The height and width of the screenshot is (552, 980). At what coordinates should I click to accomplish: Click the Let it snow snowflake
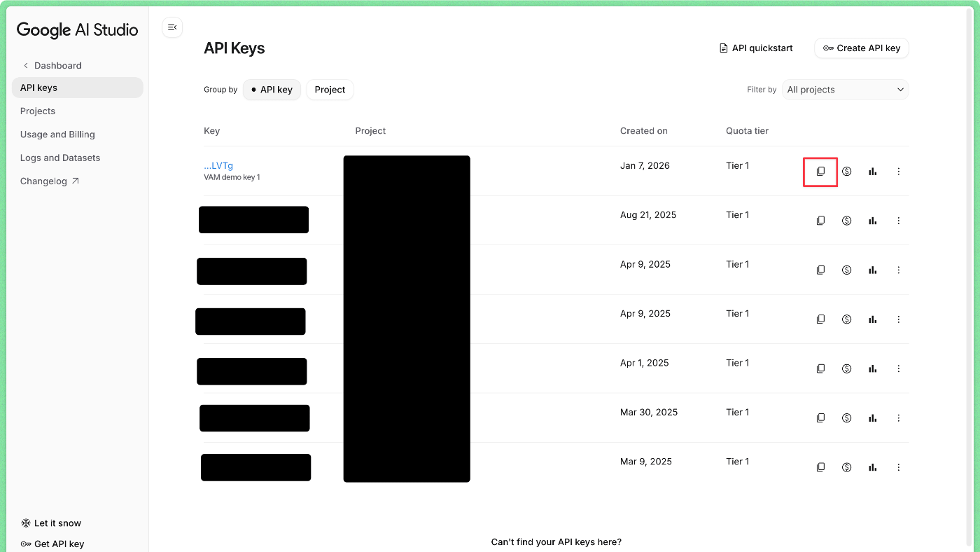point(25,523)
